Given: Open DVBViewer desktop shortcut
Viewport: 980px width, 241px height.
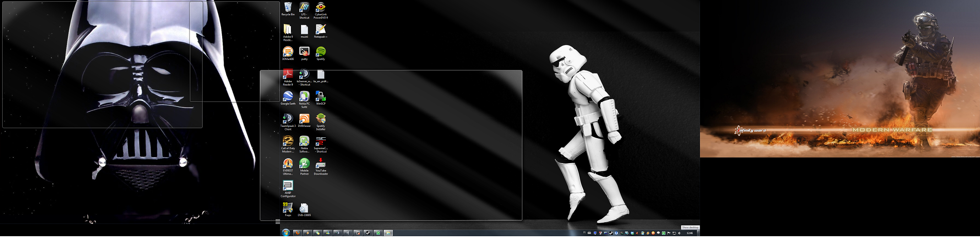Looking at the screenshot, I should pyautogui.click(x=304, y=119).
